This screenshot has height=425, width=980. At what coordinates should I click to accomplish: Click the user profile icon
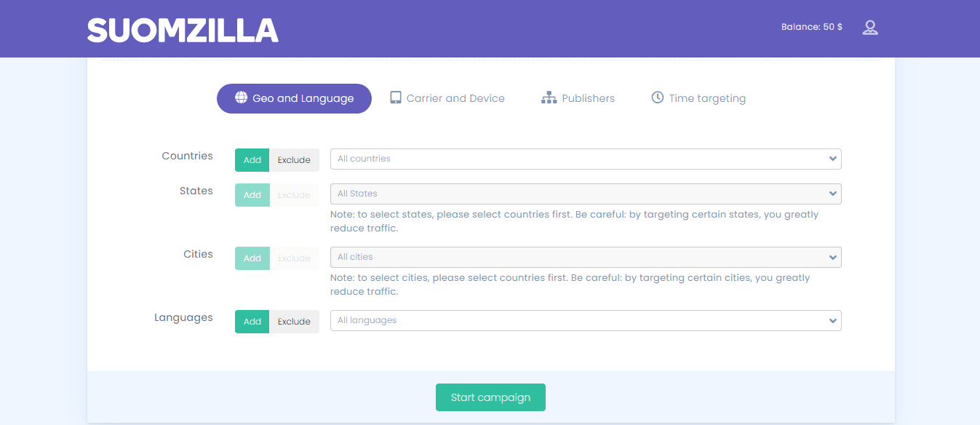(870, 28)
